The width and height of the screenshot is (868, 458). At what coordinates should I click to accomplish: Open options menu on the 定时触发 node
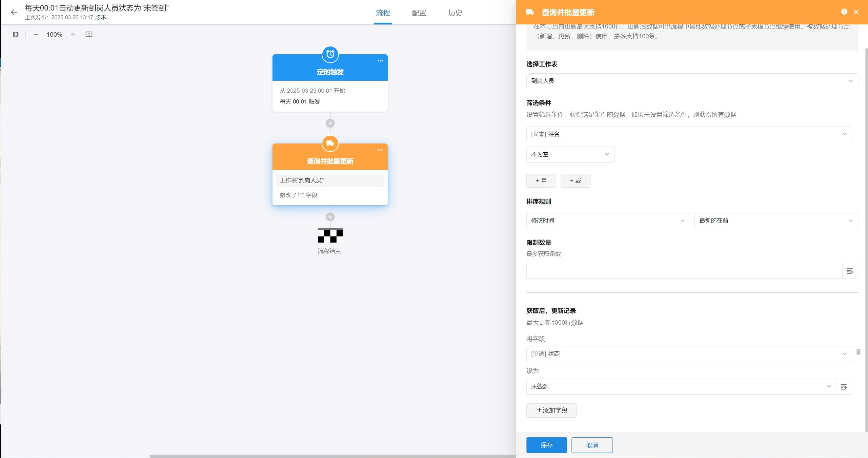point(380,61)
